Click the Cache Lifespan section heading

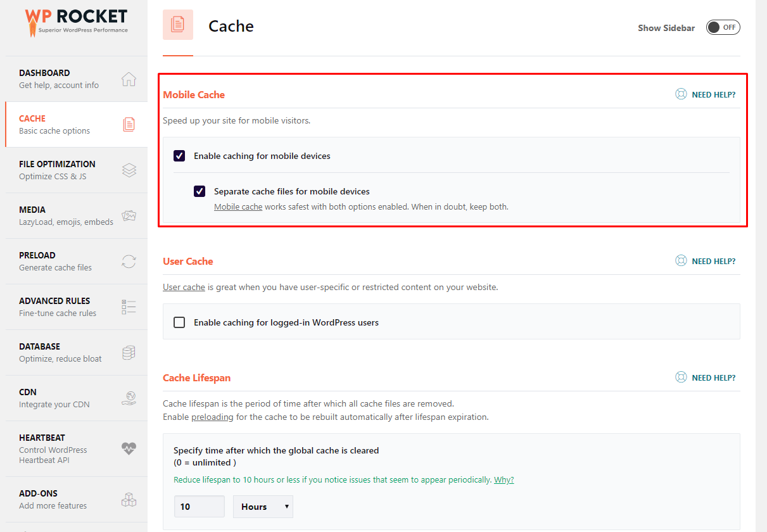point(196,377)
